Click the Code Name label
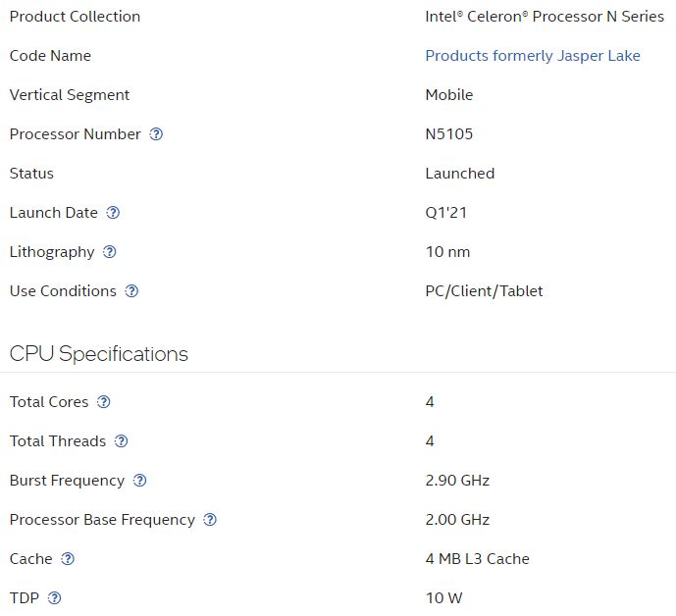 pos(50,56)
